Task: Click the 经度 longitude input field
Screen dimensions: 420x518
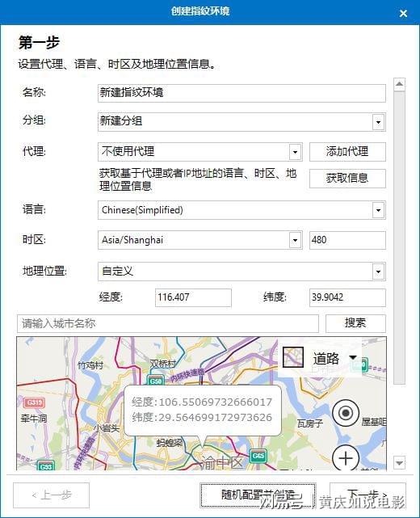Action: (x=193, y=297)
